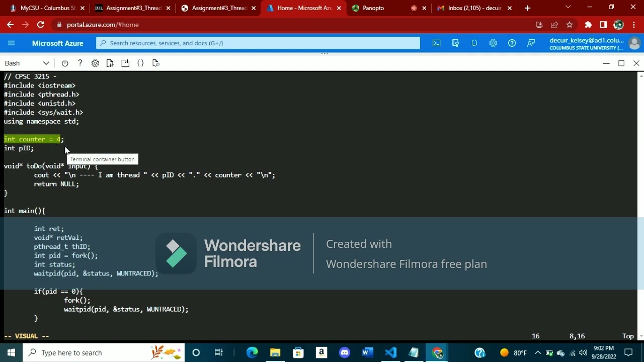Open the Azure notifications bell
Screen dimensions: 644x362
coord(474,43)
